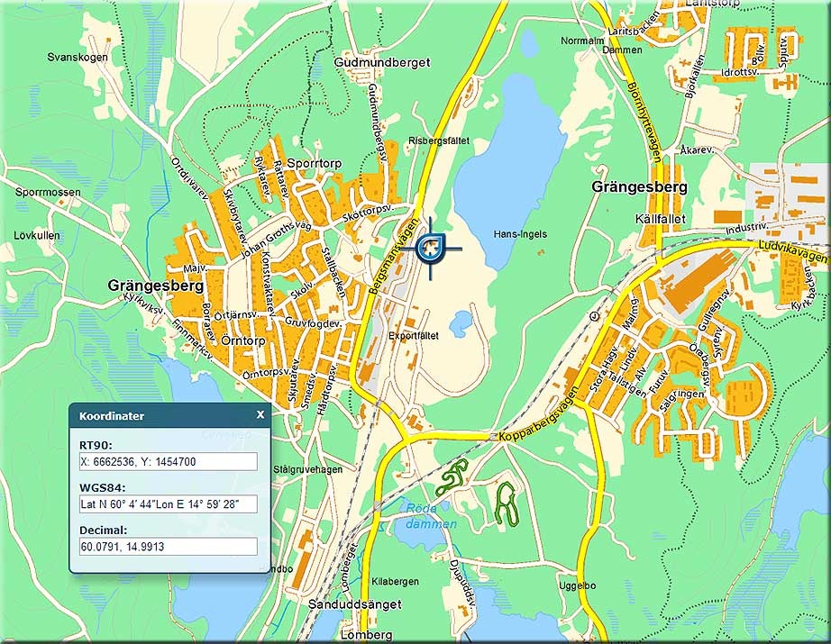Click the Industriv. road label

(x=746, y=230)
